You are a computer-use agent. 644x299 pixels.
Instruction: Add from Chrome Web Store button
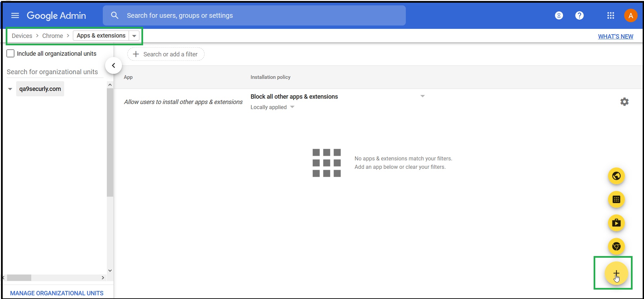coord(616,246)
